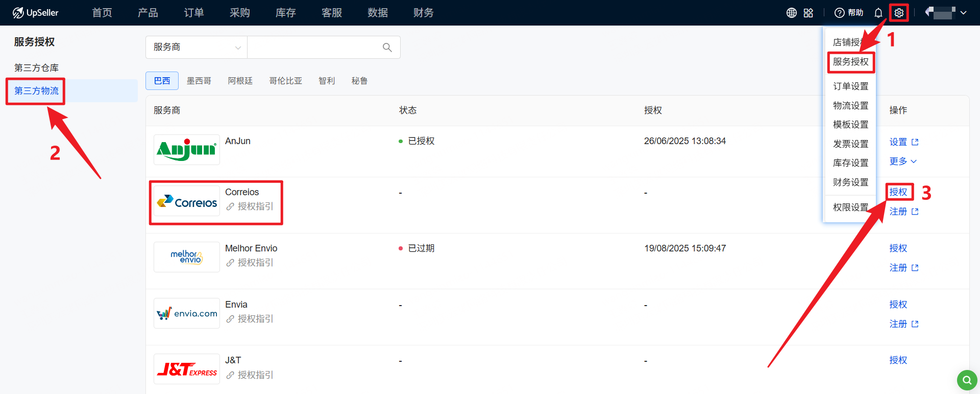
Task: Switch to the 墨西哥 tab
Action: click(199, 81)
